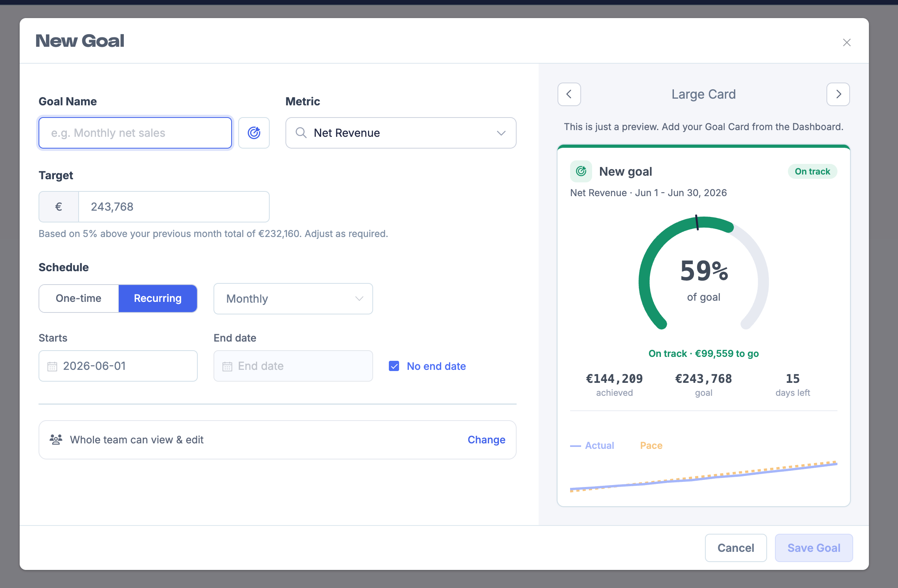898x588 pixels.
Task: Click the 'Based on 5% above' hint text
Action: click(x=213, y=234)
